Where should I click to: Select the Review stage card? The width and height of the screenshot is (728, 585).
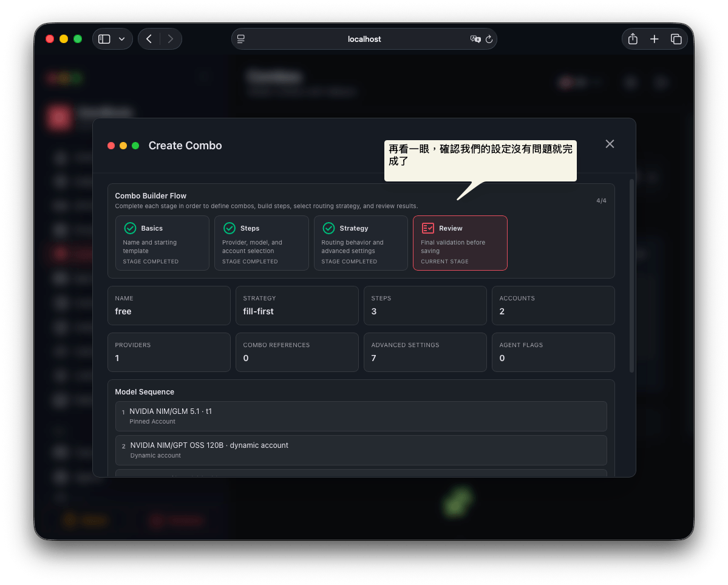point(460,243)
